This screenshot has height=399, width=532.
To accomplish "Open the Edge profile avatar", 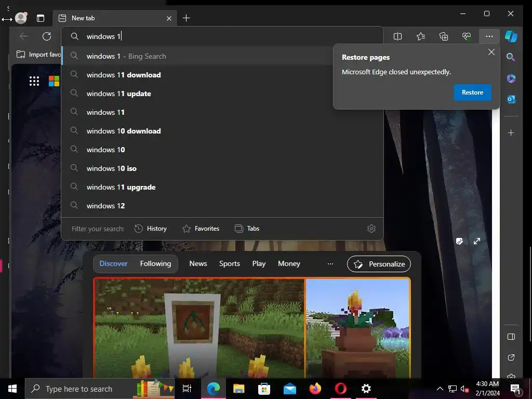I will click(x=21, y=18).
